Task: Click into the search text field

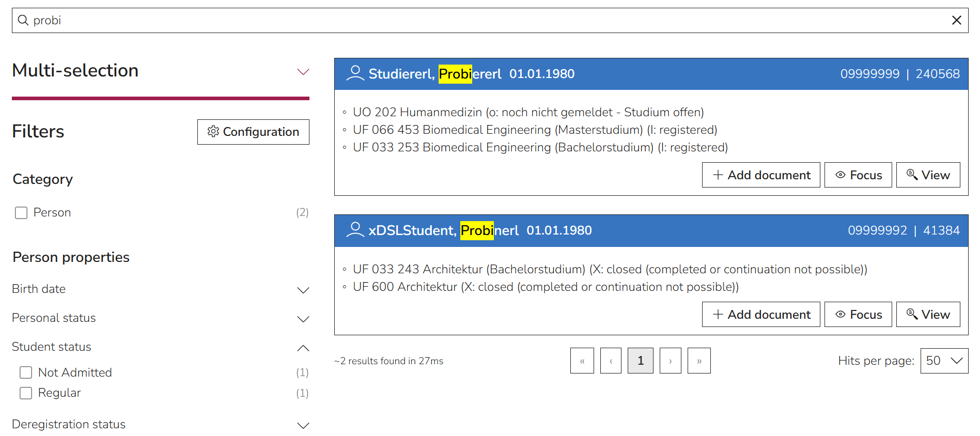Action: 490,20
